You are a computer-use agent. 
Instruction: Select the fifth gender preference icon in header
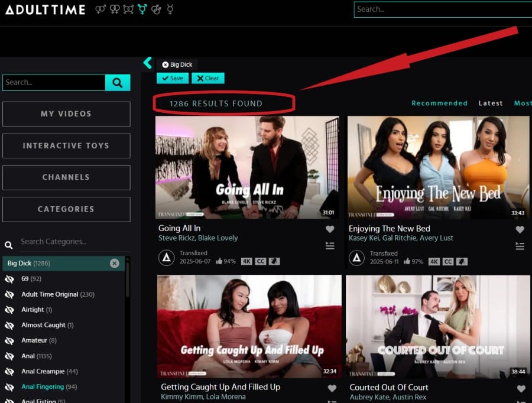coord(156,9)
